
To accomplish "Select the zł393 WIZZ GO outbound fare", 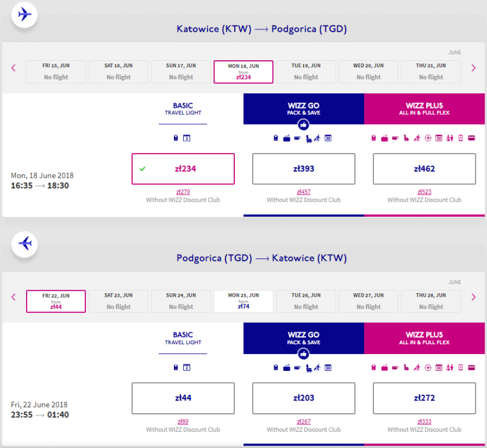I will tap(303, 169).
